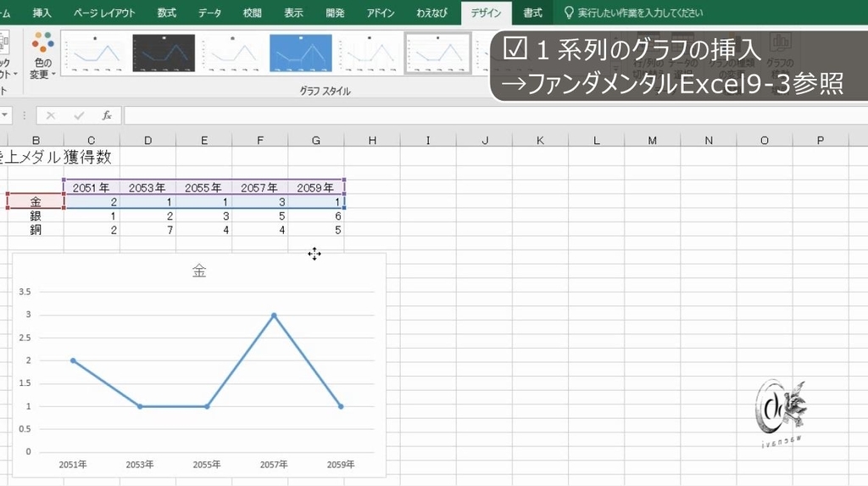Viewport: 868px width, 486px height.
Task: Select column C header
Action: pyautogui.click(x=92, y=140)
